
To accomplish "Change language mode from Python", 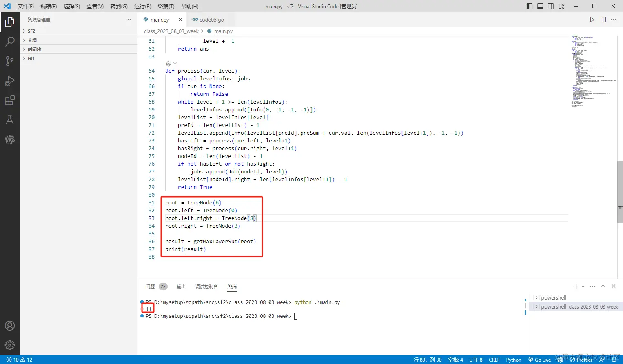I will 514,360.
